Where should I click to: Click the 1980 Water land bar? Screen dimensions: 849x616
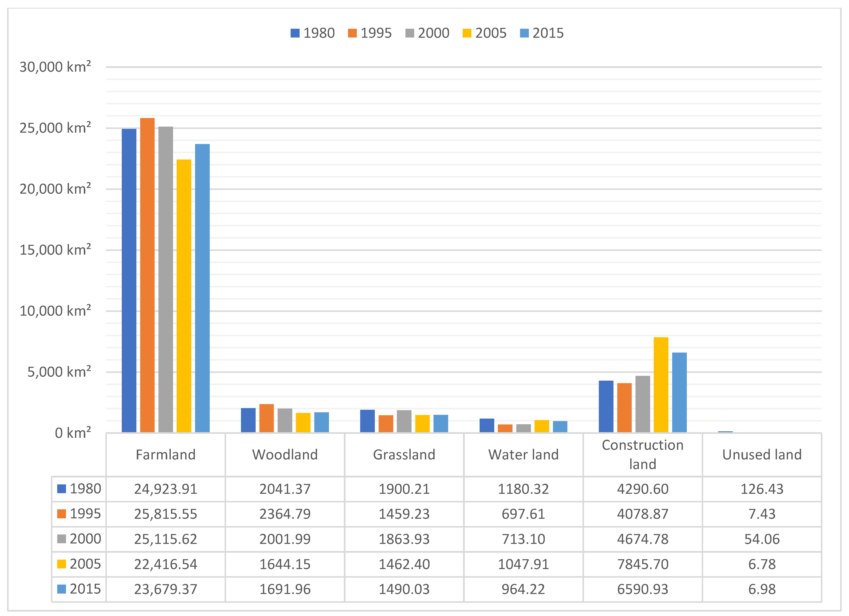click(487, 425)
